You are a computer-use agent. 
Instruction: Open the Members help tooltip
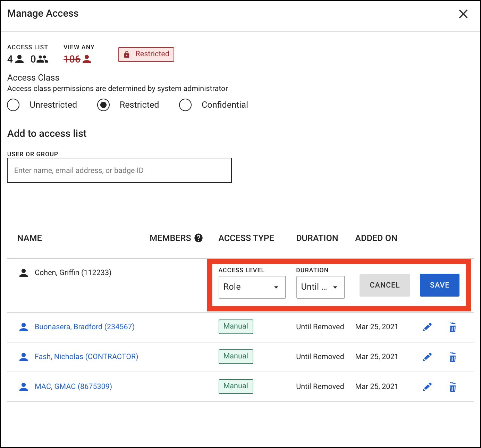[199, 238]
